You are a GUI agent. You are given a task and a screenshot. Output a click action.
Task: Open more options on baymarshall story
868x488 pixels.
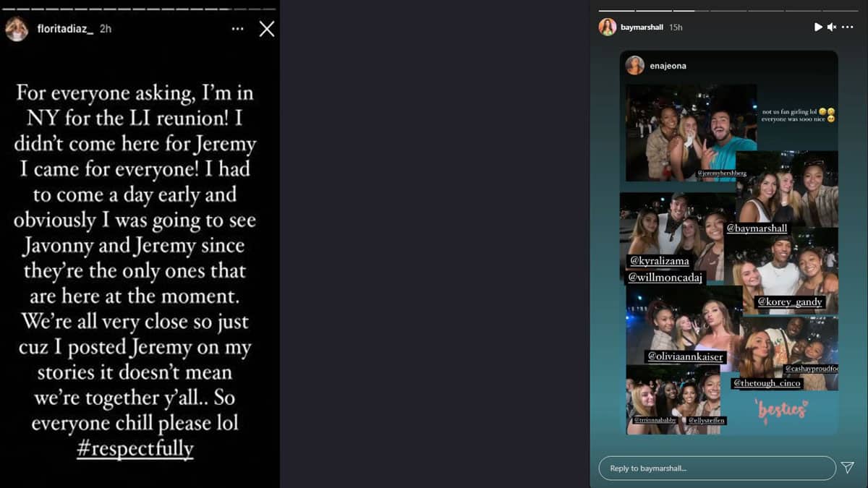click(848, 27)
